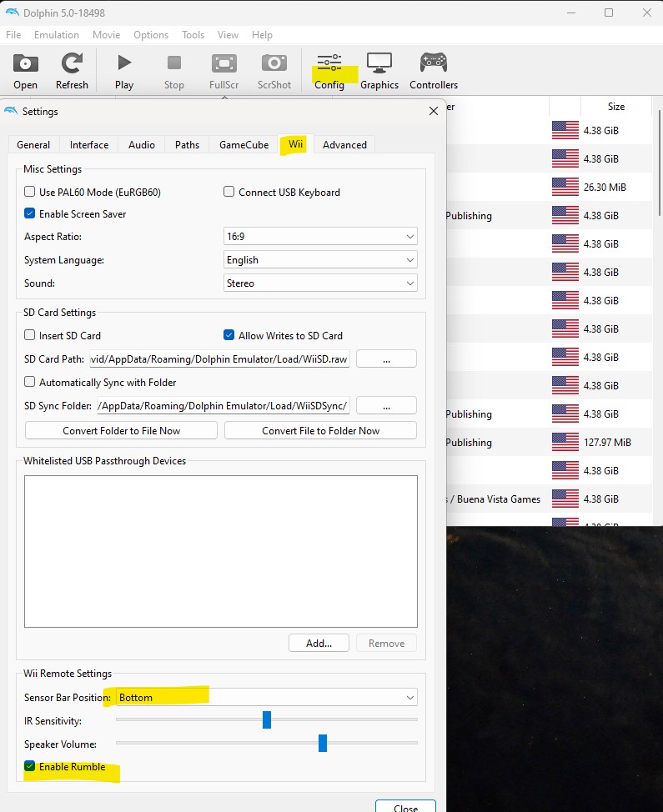Open the System Language dropdown
Screen dimensions: 663x812
[320, 259]
